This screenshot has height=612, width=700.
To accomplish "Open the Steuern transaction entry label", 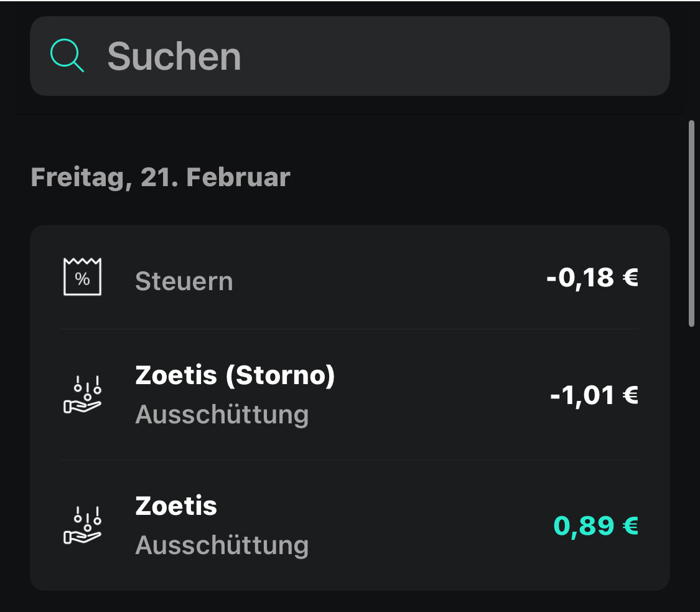I will [184, 281].
